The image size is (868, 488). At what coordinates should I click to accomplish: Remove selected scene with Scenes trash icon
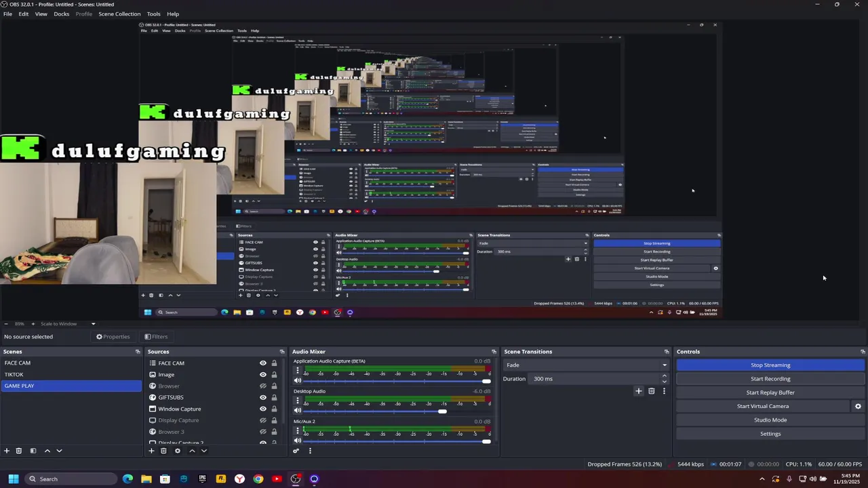point(19,451)
